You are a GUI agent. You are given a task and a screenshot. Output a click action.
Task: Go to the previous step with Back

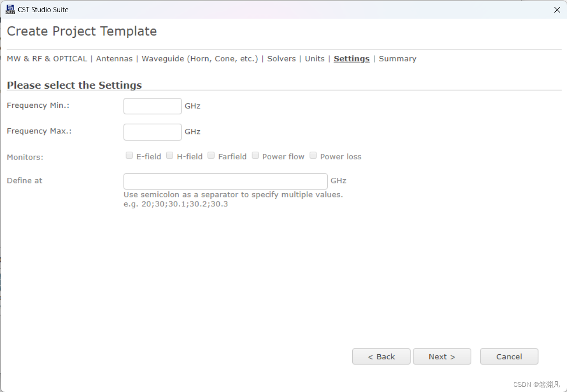(x=381, y=357)
